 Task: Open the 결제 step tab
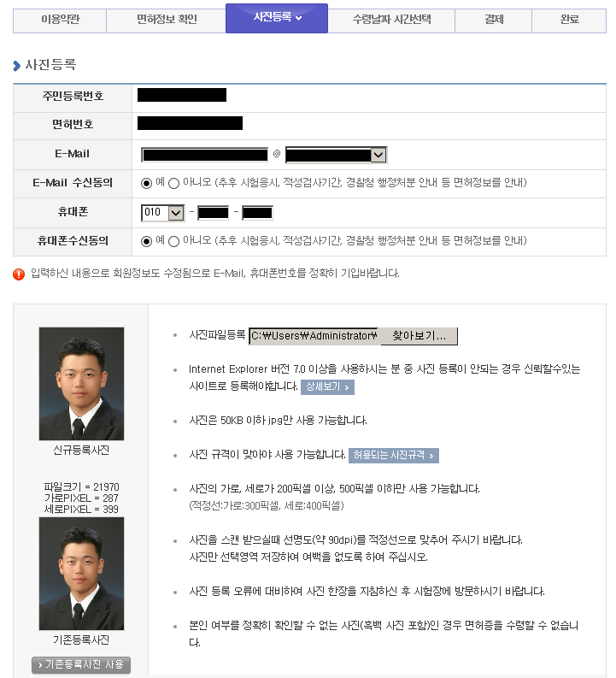(x=493, y=20)
